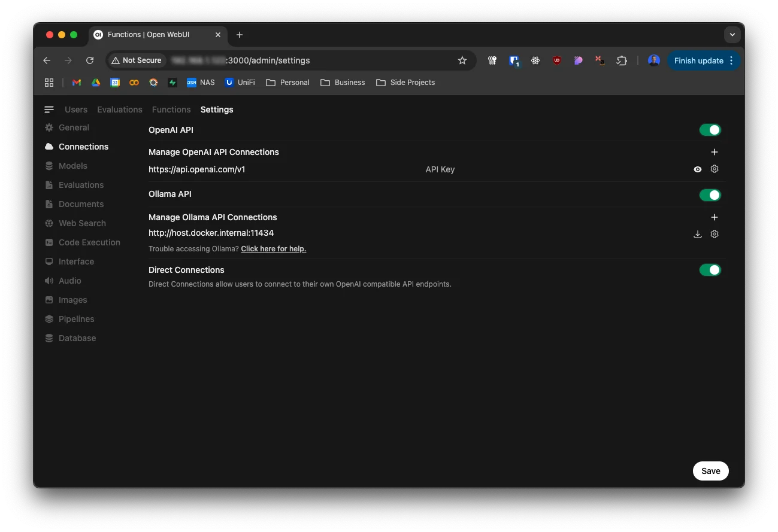
Task: Toggle the OpenAI API switch
Action: [710, 130]
